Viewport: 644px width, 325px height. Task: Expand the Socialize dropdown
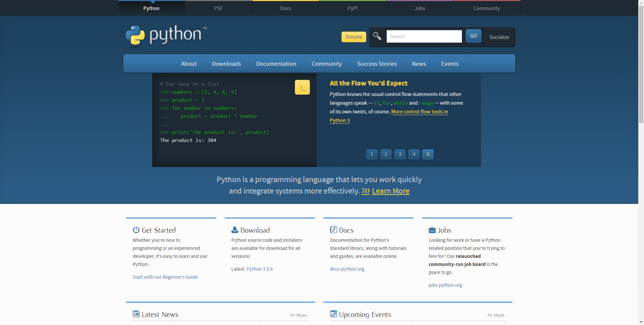(x=499, y=37)
